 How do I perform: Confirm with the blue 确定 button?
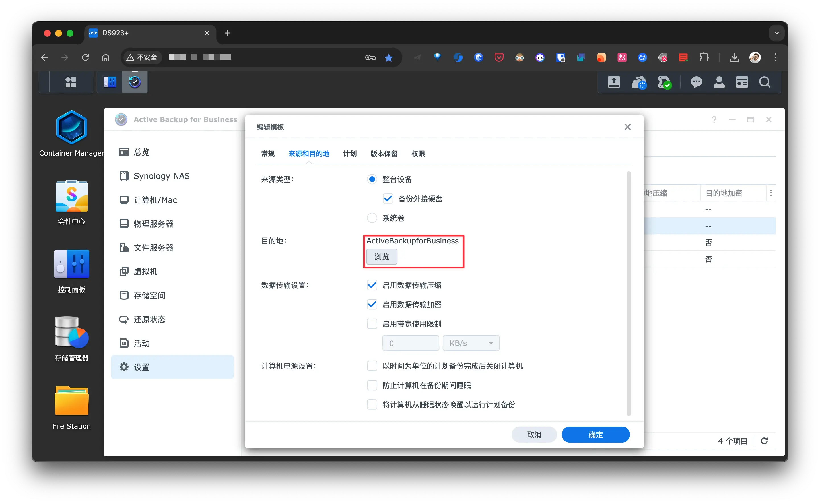coord(595,435)
